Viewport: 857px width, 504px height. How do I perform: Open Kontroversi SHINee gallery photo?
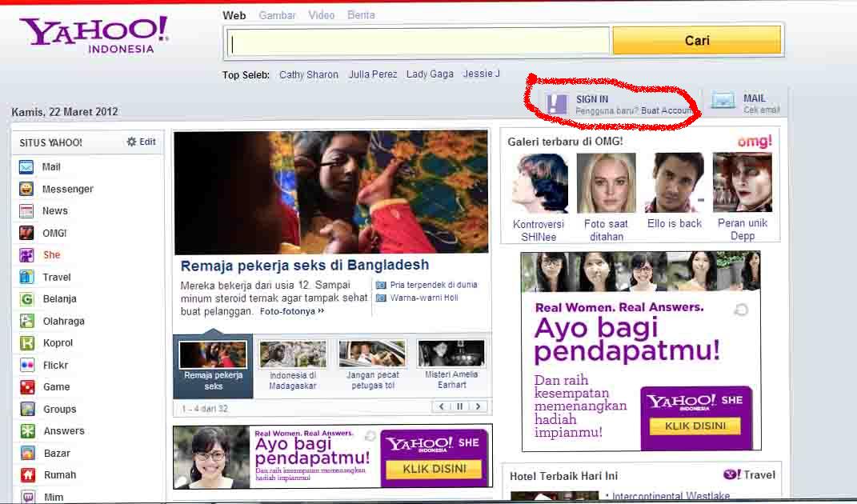539,183
